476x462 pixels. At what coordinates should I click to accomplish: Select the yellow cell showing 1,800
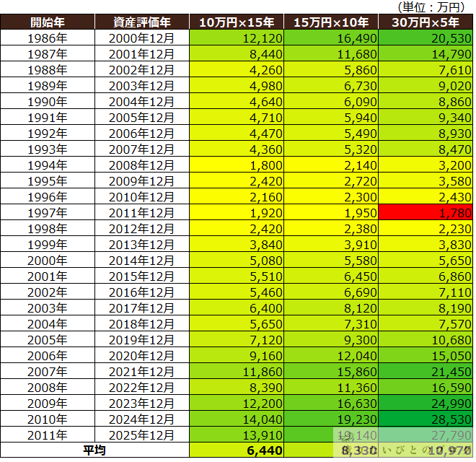pyautogui.click(x=236, y=165)
